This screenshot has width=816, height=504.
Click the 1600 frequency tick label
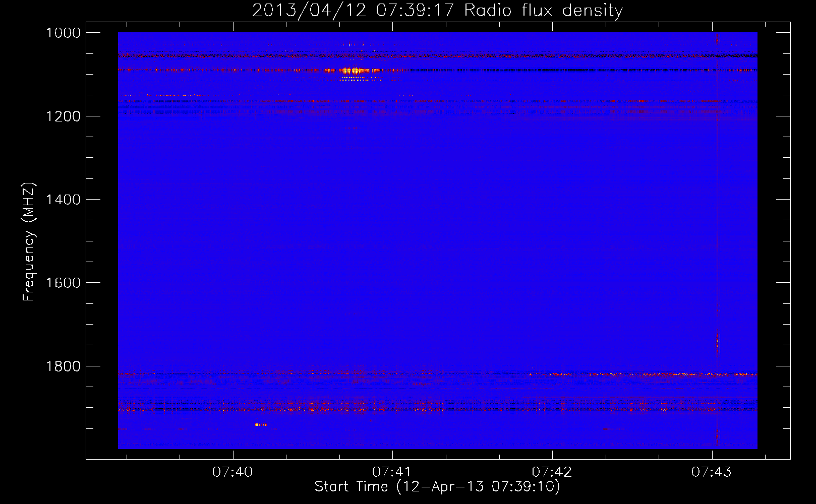pos(63,283)
